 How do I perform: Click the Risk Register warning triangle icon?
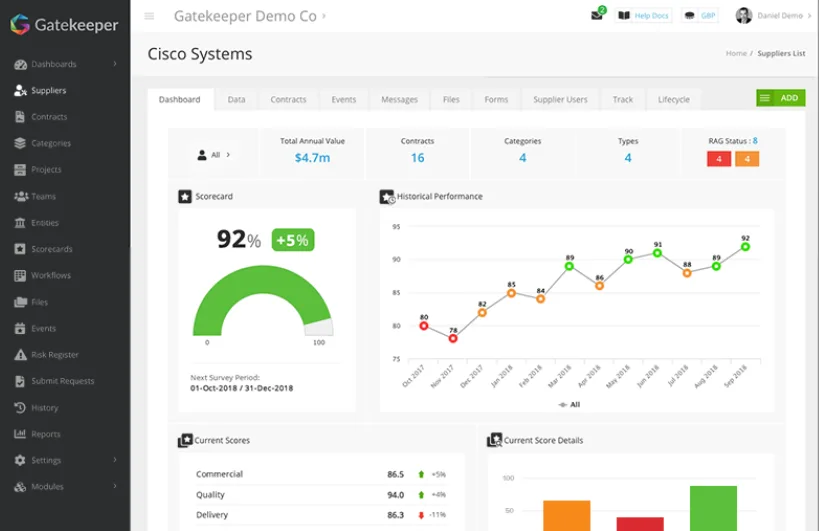point(20,355)
